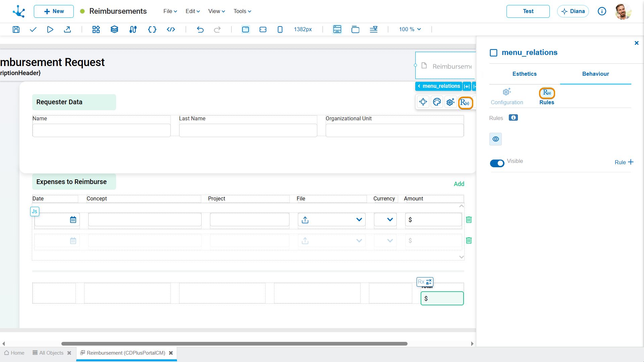This screenshot has width=644, height=362.
Task: Switch to the Behaviour tab
Action: (x=596, y=74)
